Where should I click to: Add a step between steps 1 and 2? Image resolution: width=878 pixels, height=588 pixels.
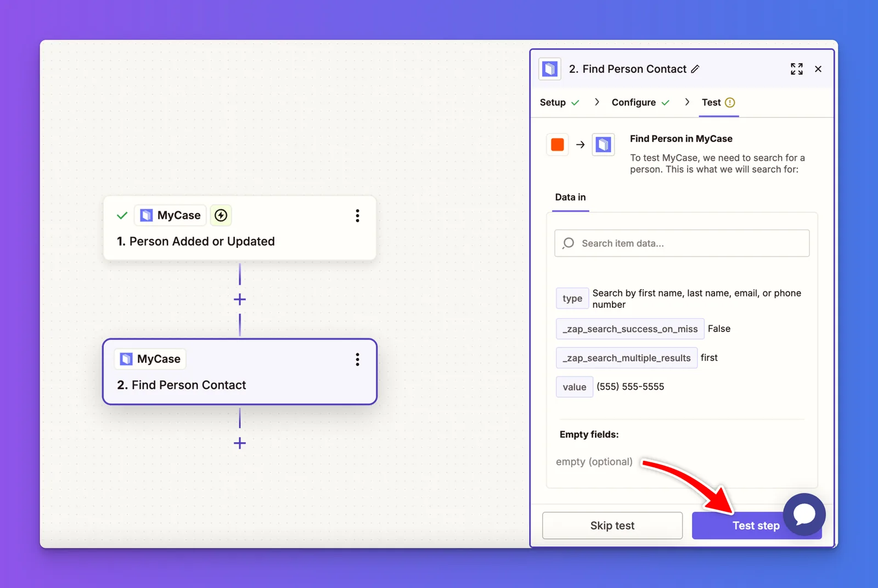coord(240,299)
